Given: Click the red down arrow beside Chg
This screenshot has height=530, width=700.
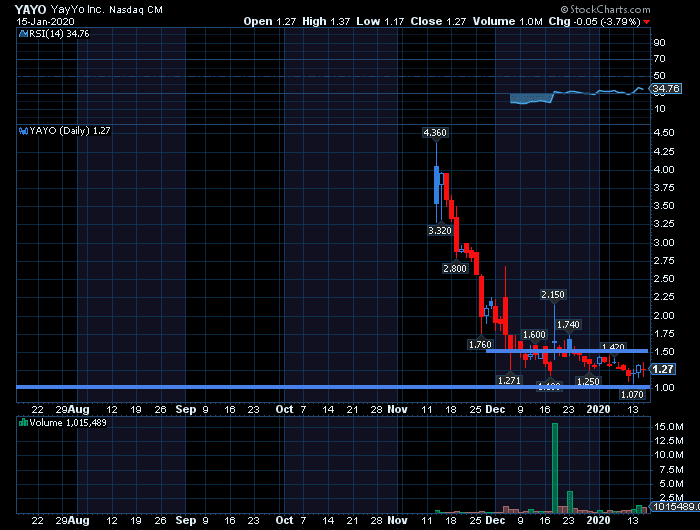Looking at the screenshot, I should click(x=646, y=22).
